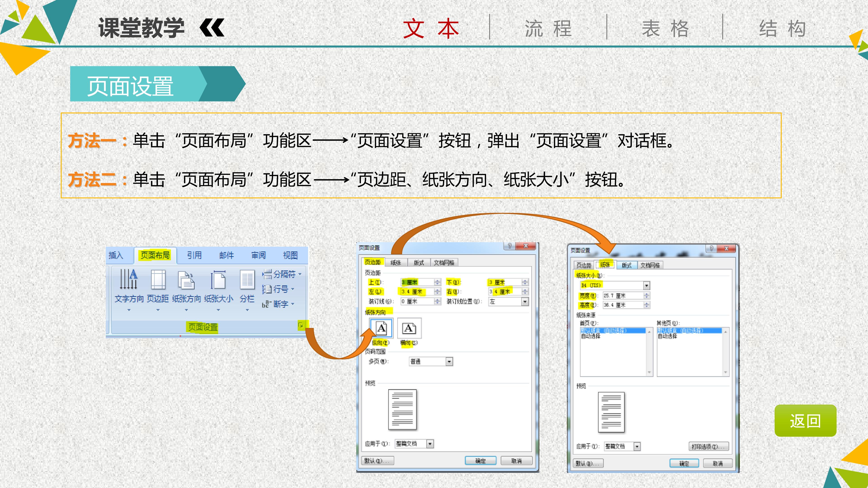
Task: Close the margins 页面设置 dialog
Action: 526,246
